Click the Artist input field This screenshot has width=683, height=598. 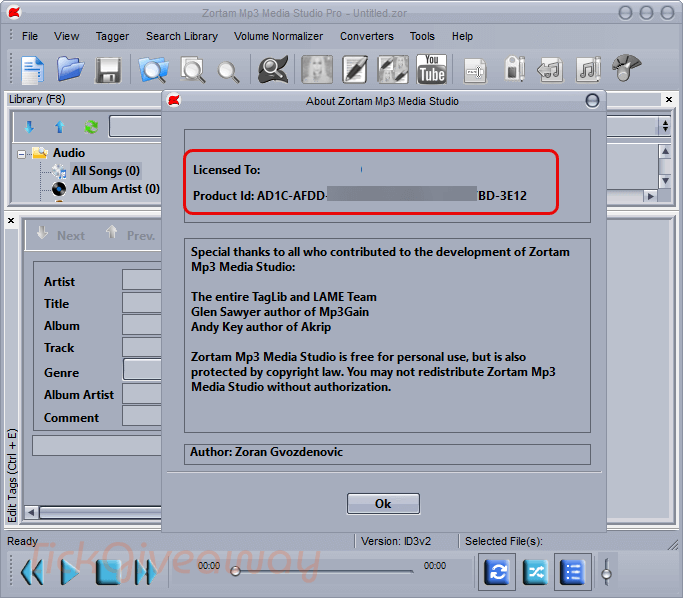(x=142, y=280)
